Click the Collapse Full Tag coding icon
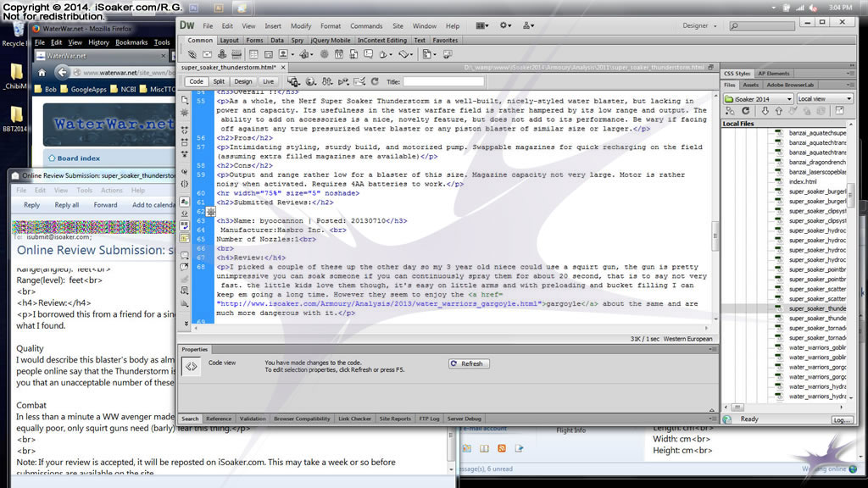This screenshot has height=488, width=868. (x=184, y=130)
